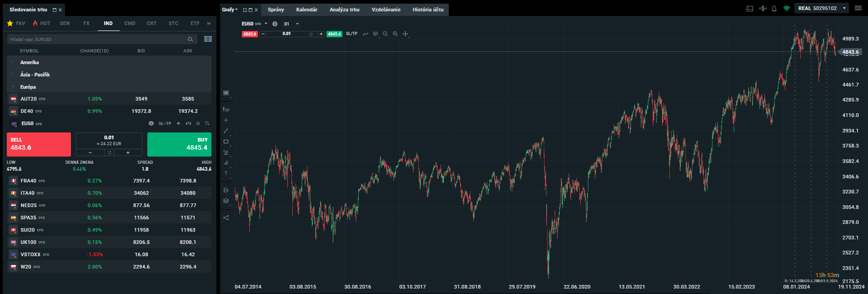Expand the Amerika index group
This screenshot has width=868, height=294.
tap(30, 62)
